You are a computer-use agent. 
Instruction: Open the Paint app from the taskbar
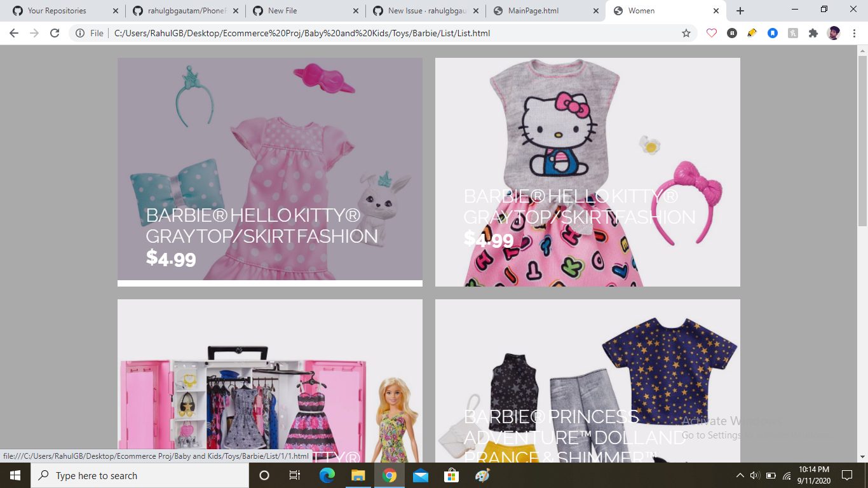(482, 475)
